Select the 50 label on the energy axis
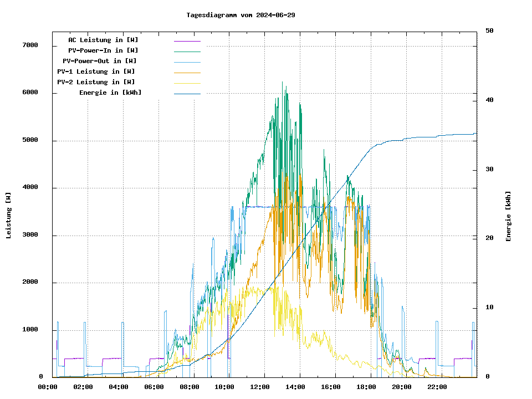Viewport: 532px width, 399px height. tap(489, 31)
